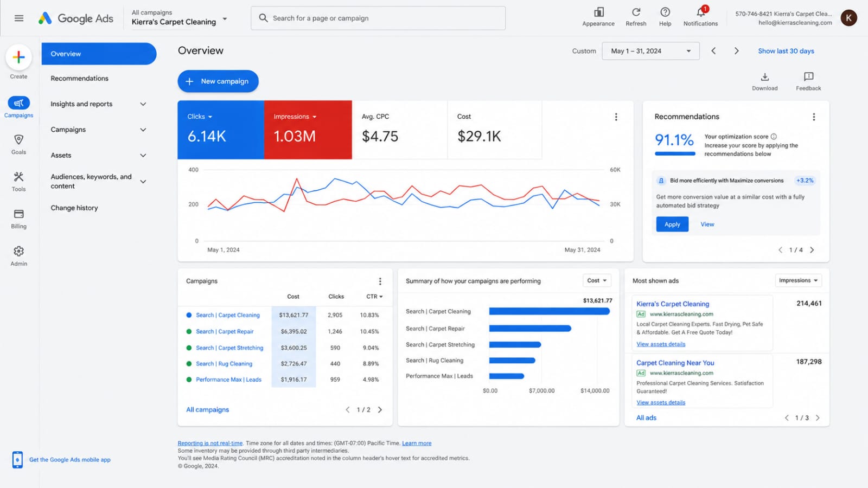Open the account avatar K
The image size is (868, 488).
point(849,18)
